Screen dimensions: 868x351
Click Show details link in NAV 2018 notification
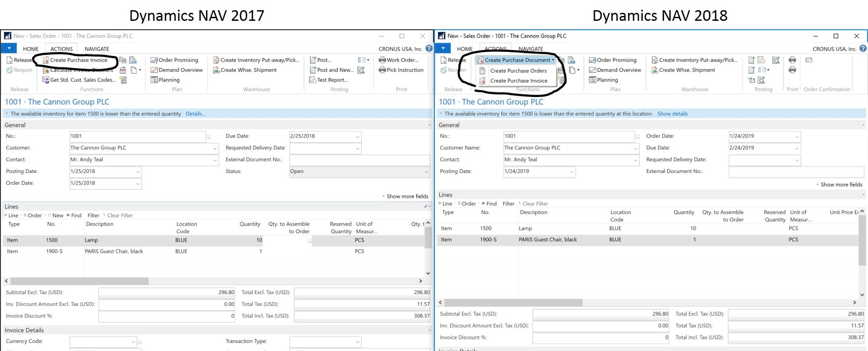click(672, 114)
